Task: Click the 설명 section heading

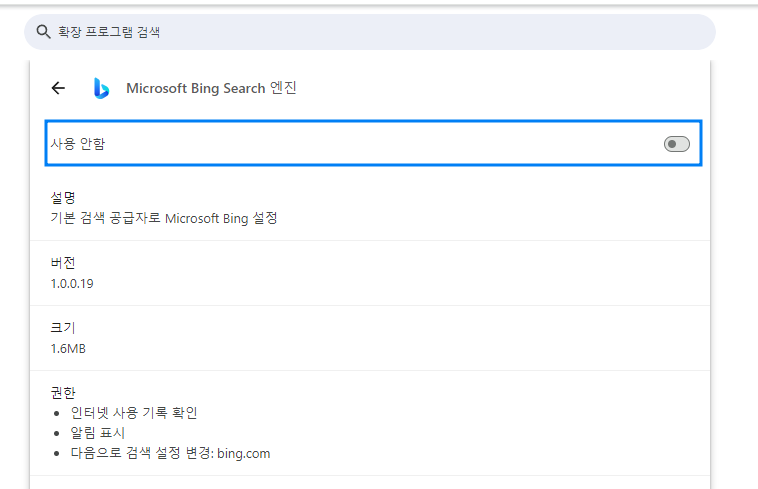Action: point(63,198)
